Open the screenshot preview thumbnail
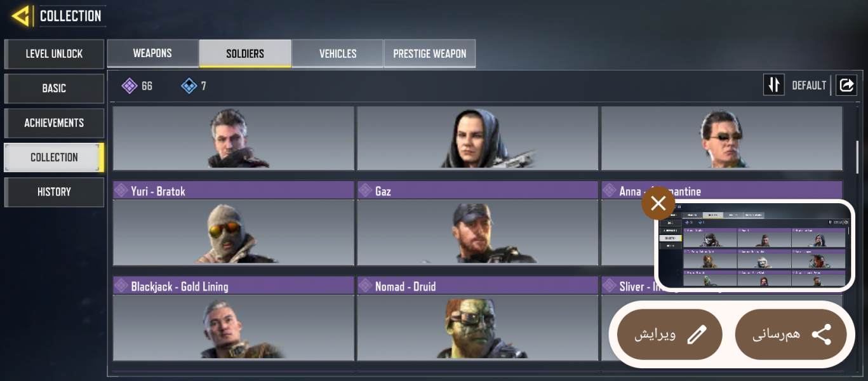The image size is (868, 381). coord(753,245)
